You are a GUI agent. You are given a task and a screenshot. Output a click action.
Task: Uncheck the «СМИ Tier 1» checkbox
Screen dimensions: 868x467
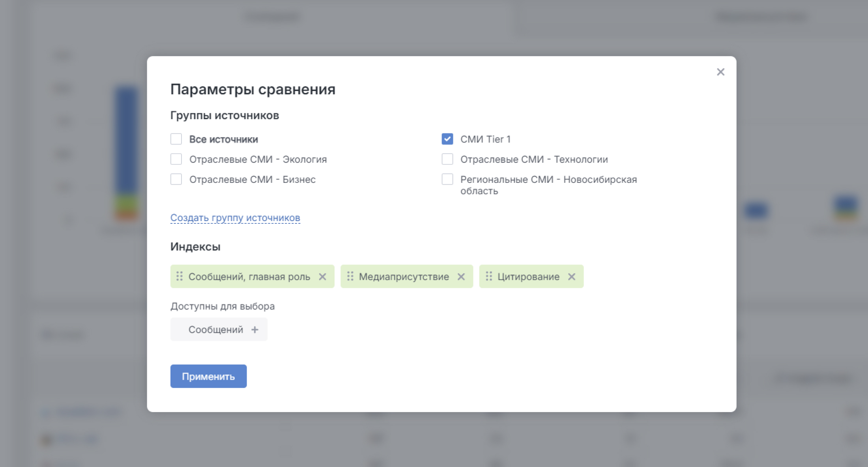pyautogui.click(x=447, y=139)
